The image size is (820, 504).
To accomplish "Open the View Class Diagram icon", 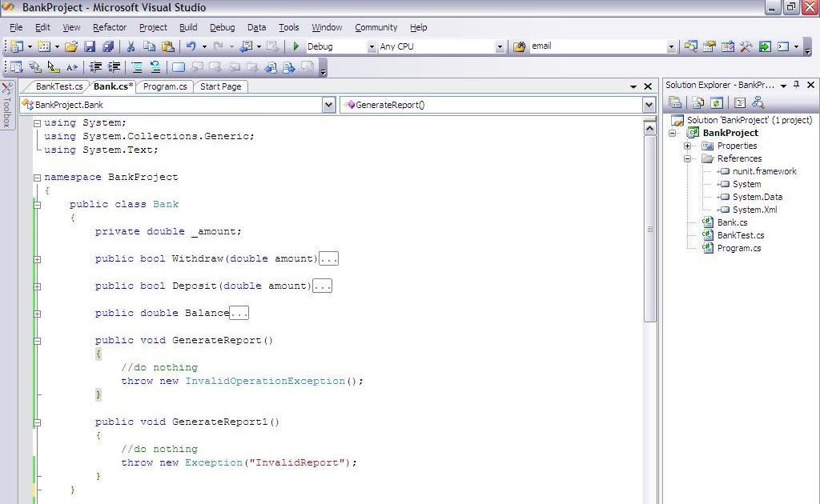I will click(x=758, y=102).
